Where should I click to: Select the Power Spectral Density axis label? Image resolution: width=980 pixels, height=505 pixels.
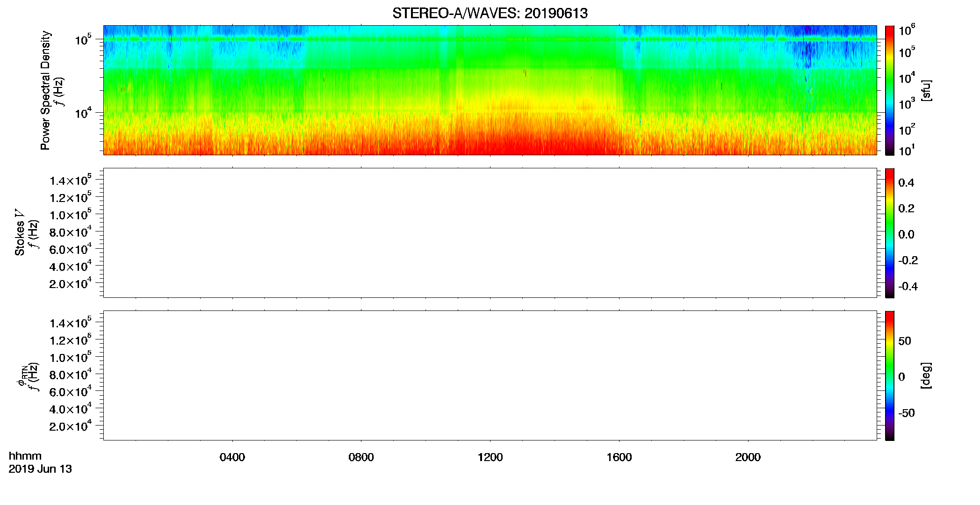(45, 90)
